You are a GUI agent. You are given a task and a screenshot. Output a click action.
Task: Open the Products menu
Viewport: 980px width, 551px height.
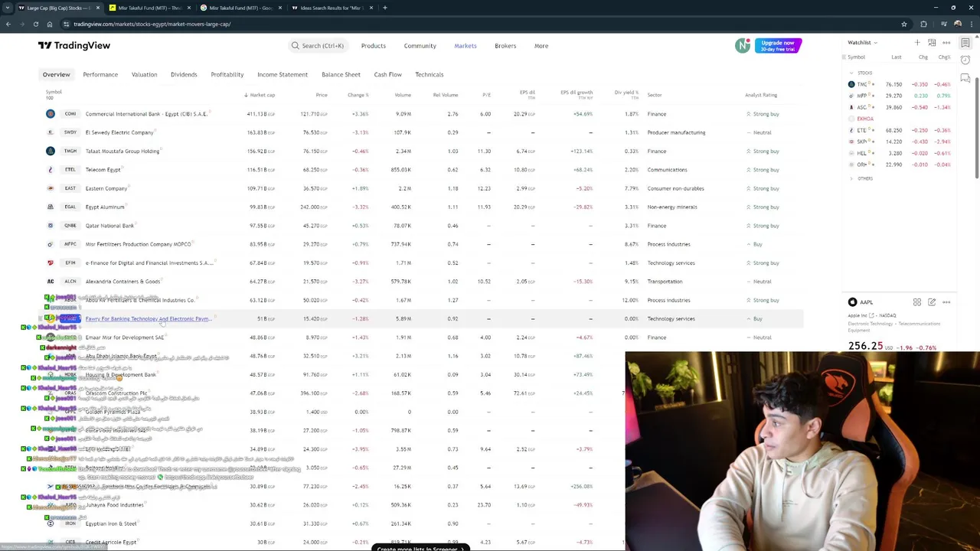click(x=374, y=46)
